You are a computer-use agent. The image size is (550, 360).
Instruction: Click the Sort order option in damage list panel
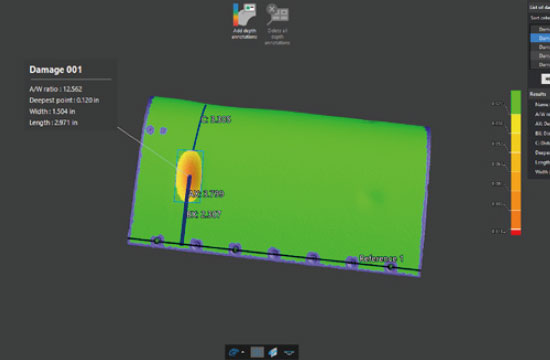click(539, 18)
